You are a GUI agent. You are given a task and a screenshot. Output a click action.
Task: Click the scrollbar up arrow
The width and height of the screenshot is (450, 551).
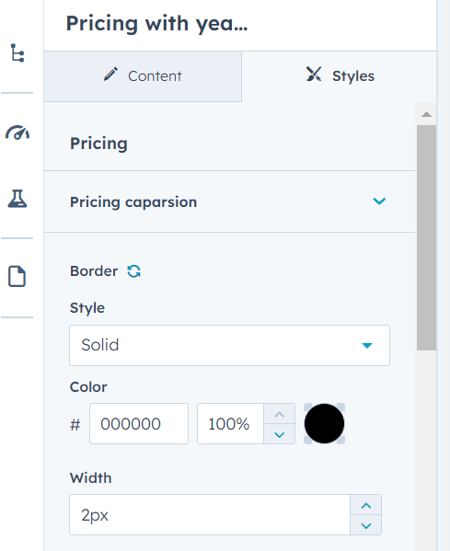(x=426, y=114)
